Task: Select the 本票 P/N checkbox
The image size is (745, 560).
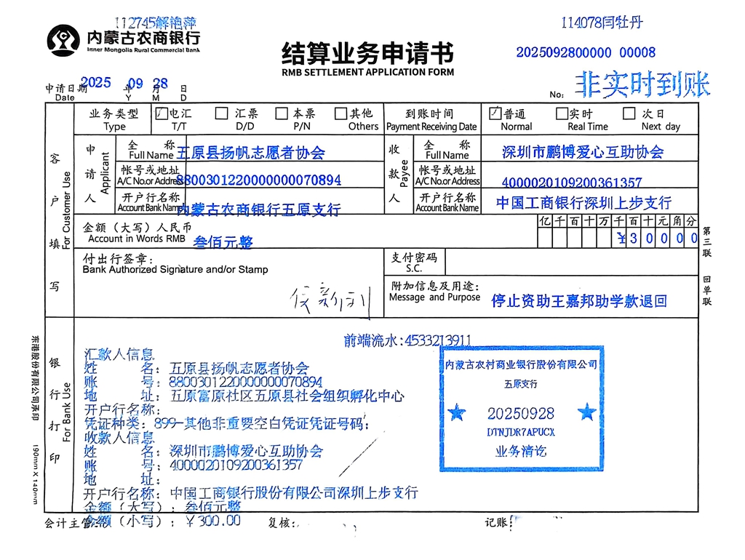Action: pyautogui.click(x=281, y=113)
